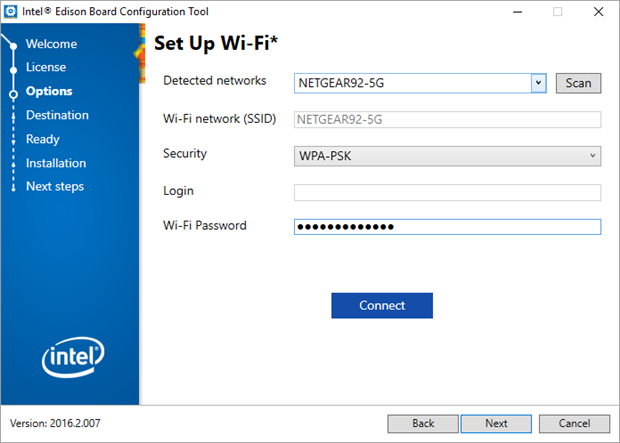Click the Wi-Fi network SSID field

point(447,119)
